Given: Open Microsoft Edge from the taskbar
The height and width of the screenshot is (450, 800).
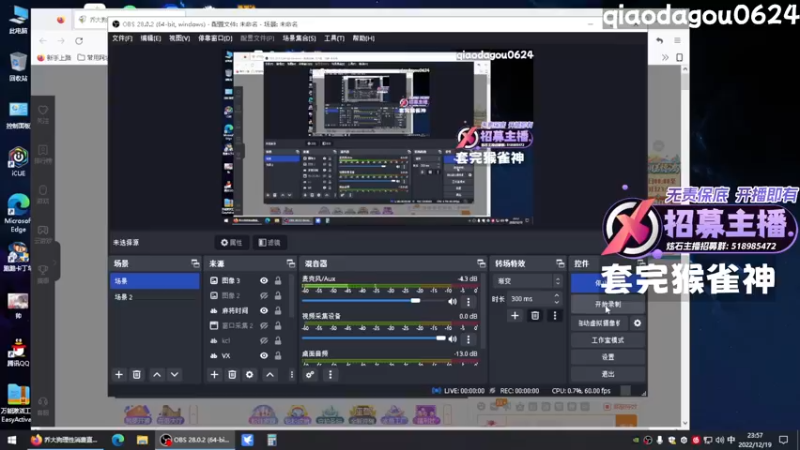Looking at the screenshot, I should tap(118, 440).
